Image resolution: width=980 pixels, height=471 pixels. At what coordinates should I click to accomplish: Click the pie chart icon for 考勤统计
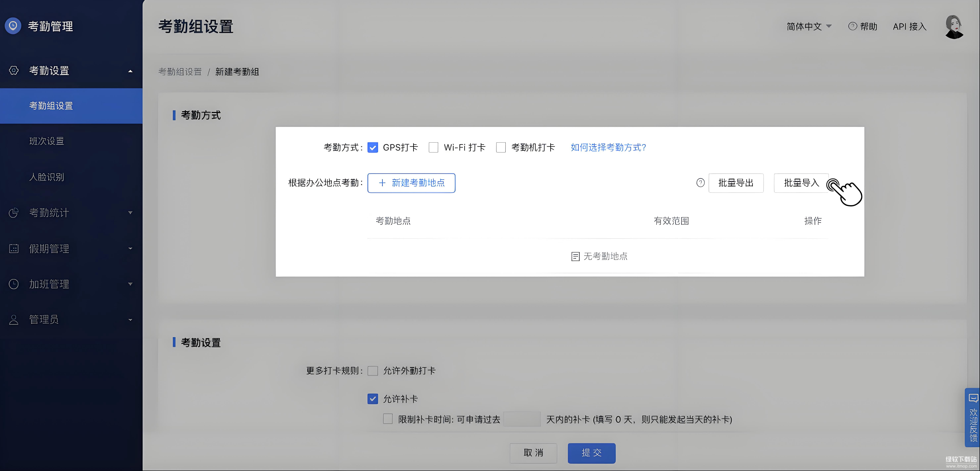tap(14, 213)
